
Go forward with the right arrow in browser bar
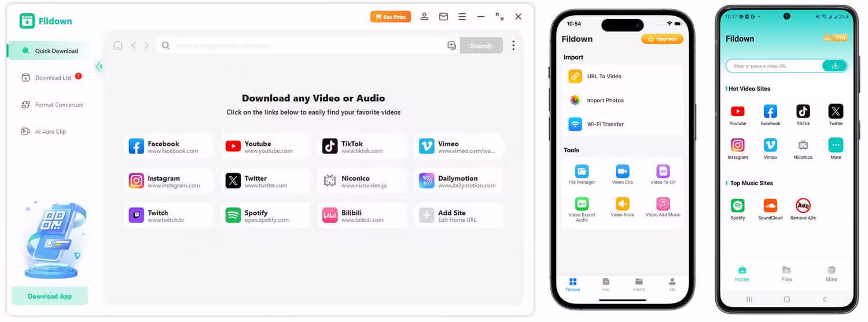146,45
